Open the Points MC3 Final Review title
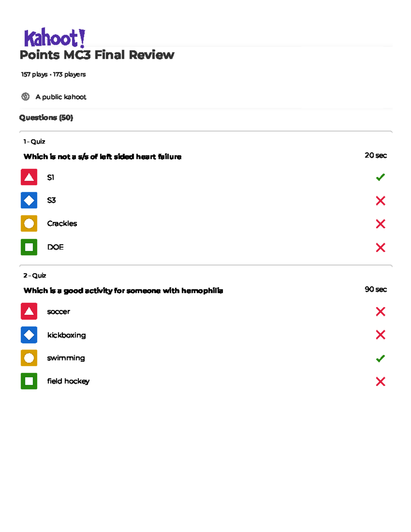Viewport: 411px width, 532px height. (x=97, y=55)
